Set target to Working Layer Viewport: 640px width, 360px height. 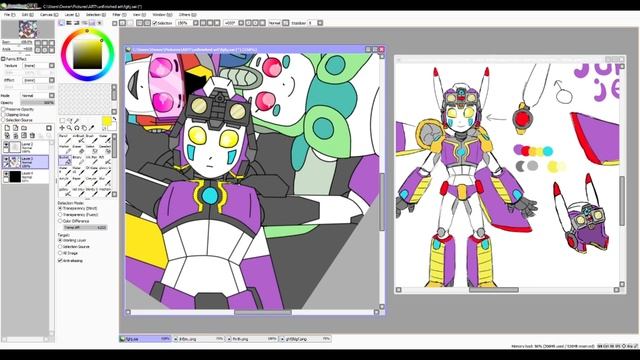(60, 240)
